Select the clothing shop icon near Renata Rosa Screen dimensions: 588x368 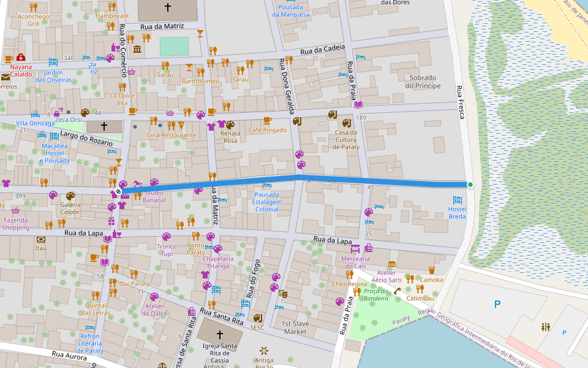(x=221, y=124)
